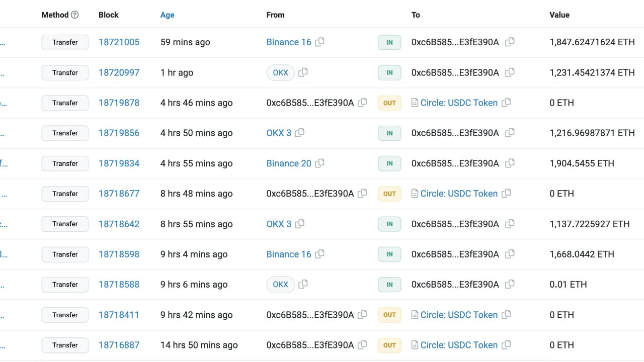
Task: Copy the From address in block 18719878 row
Action: pos(362,103)
